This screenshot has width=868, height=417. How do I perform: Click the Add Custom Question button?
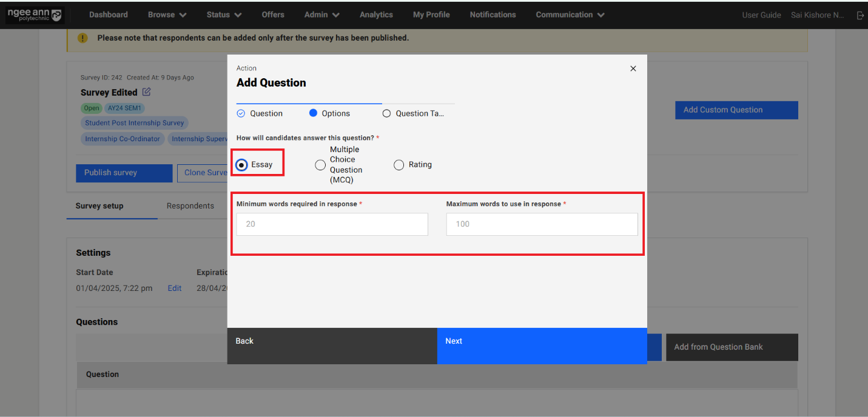click(x=736, y=110)
